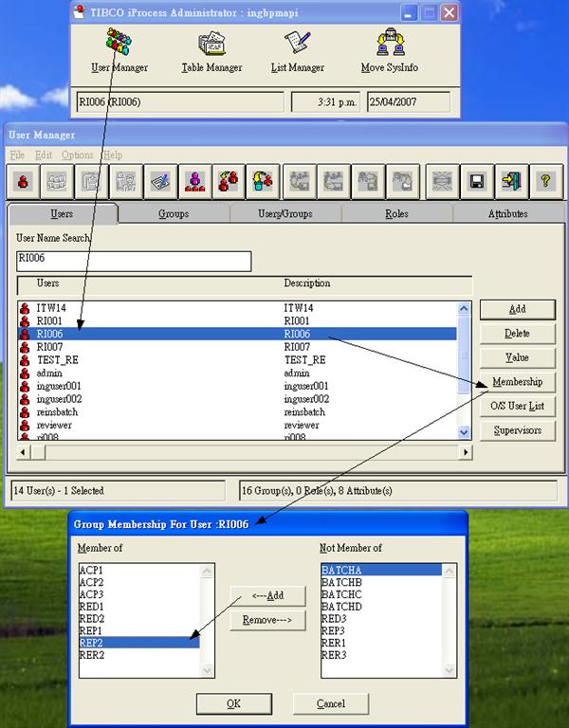Click the red users with yellow arrow icon
This screenshot has height=728, width=569.
coord(229,181)
